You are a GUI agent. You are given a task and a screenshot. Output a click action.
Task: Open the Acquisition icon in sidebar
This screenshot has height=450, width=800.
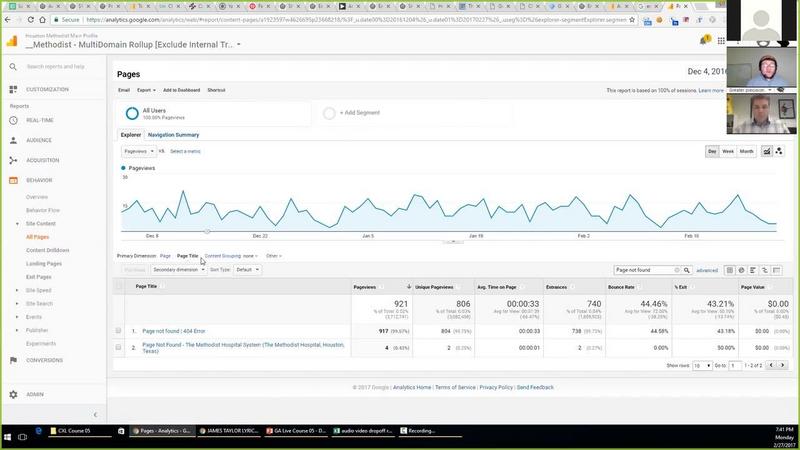click(x=13, y=160)
